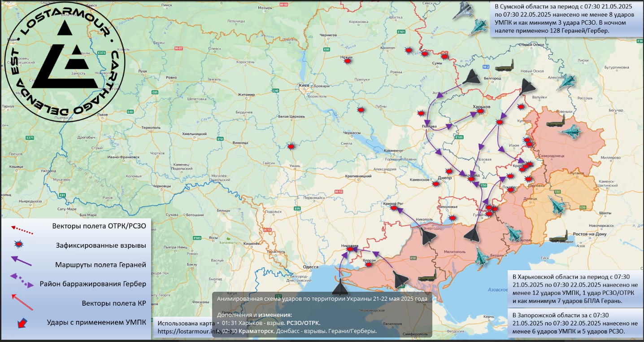Click the dashed purple double-arrow legend symbol
This screenshot has width=644, height=342.
pyautogui.click(x=21, y=281)
